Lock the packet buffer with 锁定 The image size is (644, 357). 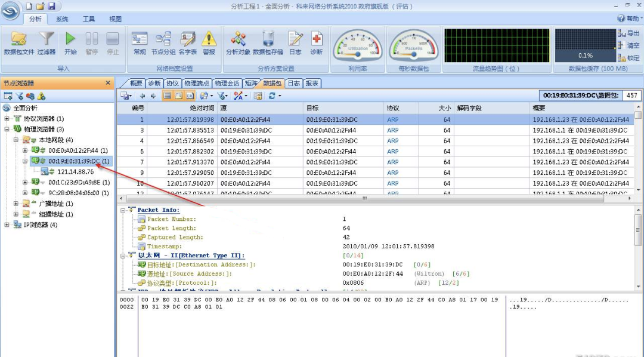point(628,58)
